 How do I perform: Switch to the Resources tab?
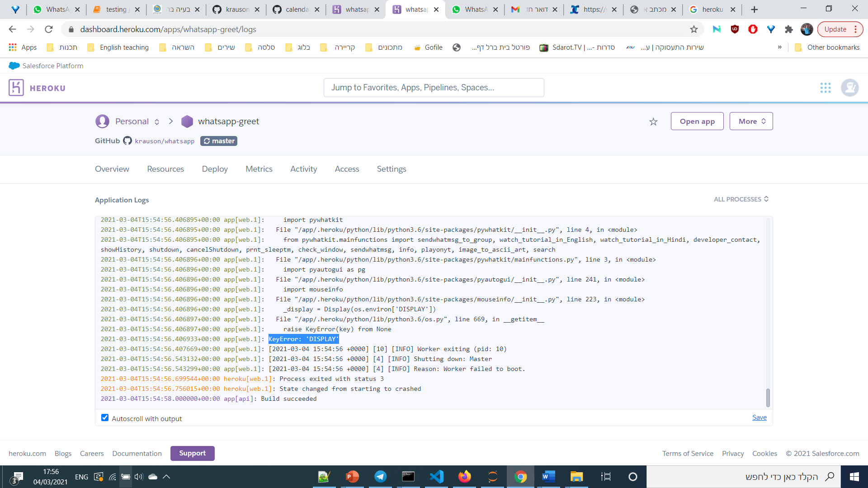point(165,169)
